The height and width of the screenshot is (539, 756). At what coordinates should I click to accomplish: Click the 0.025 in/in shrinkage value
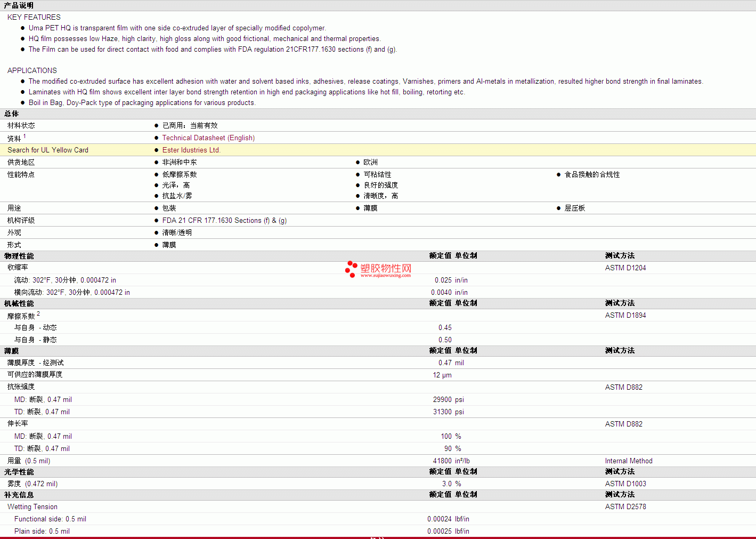click(451, 280)
